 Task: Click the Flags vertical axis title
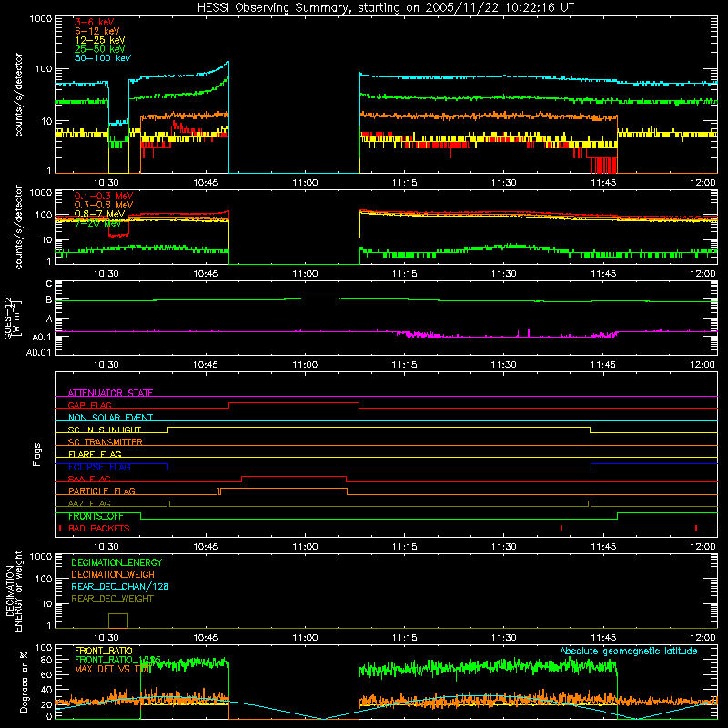point(37,454)
